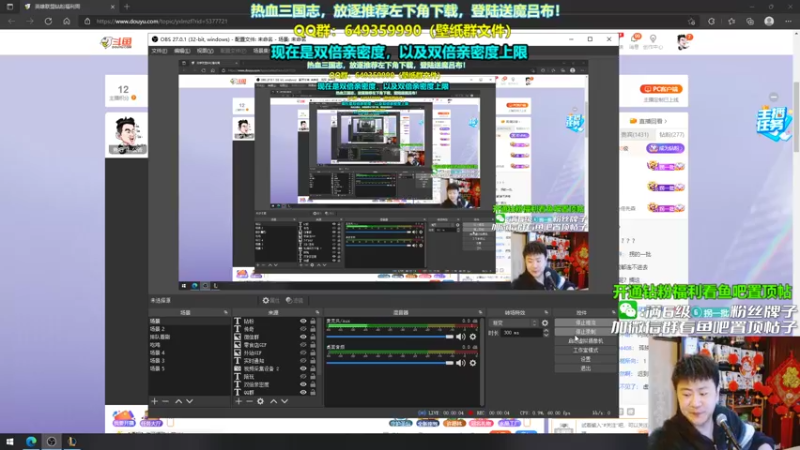Image resolution: width=800 pixels, height=450 pixels.
Task: Open 编辑 menu in OBS menu bar
Action: pyautogui.click(x=182, y=51)
